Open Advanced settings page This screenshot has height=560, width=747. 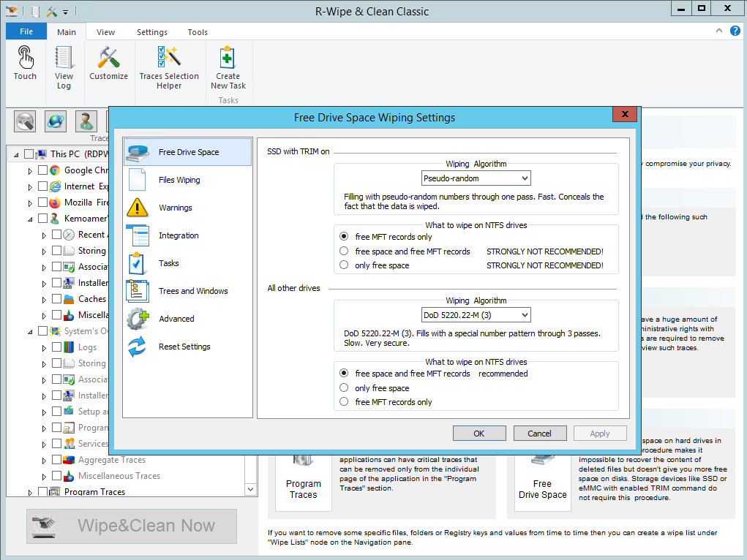(188, 319)
